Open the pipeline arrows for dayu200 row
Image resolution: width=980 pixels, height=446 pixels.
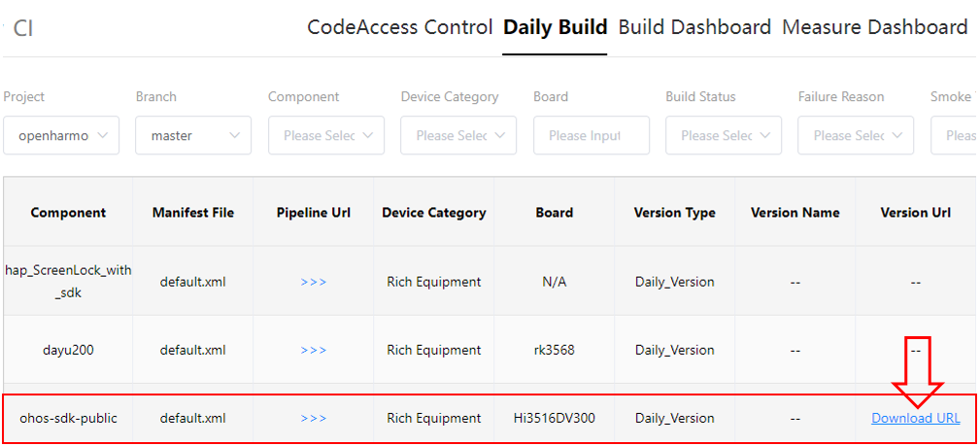click(313, 350)
